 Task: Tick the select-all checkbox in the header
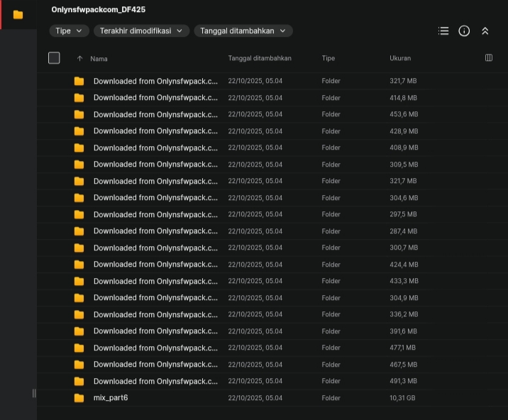(54, 58)
